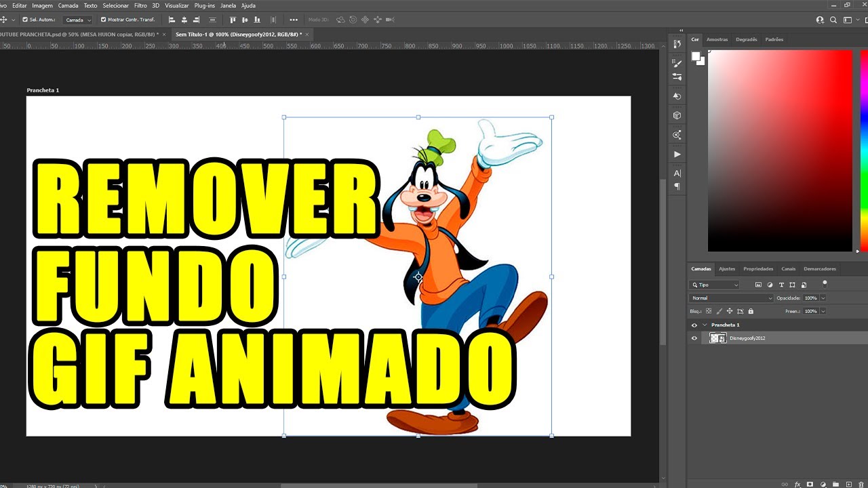
Task: Toggle lock image pixels brush icon
Action: [719, 311]
